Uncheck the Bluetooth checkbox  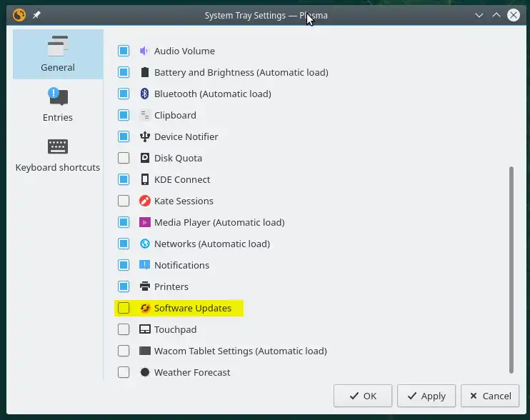(x=124, y=94)
